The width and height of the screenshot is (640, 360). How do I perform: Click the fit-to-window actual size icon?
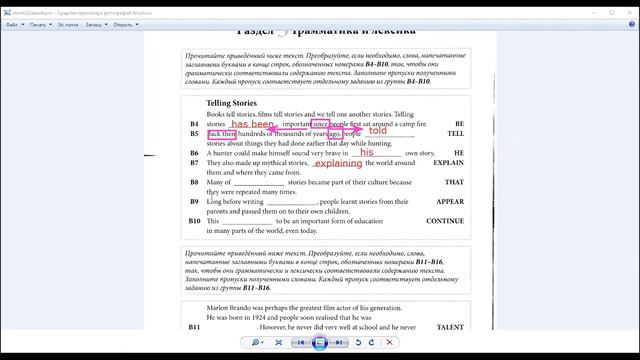pos(279,342)
